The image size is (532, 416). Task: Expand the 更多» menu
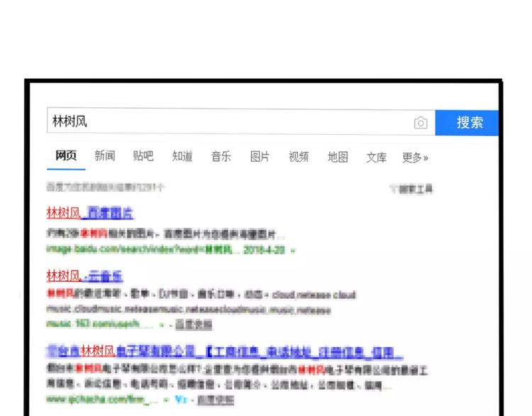(x=415, y=157)
